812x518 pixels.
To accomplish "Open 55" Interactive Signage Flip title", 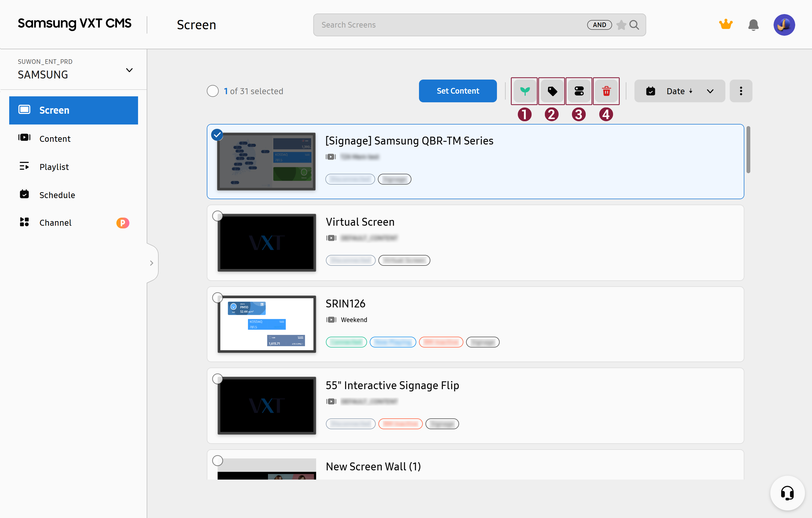I will pos(392,385).
